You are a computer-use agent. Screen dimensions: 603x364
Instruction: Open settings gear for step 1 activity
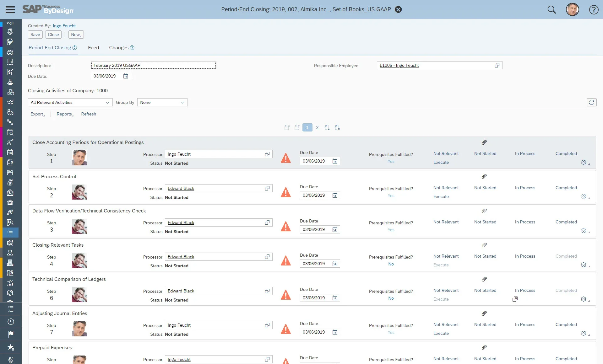583,162
